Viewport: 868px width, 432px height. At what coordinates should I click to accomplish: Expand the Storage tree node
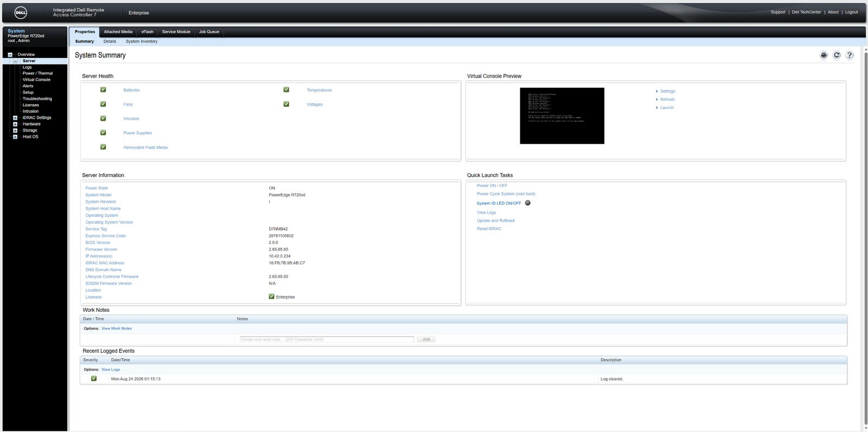tap(15, 131)
